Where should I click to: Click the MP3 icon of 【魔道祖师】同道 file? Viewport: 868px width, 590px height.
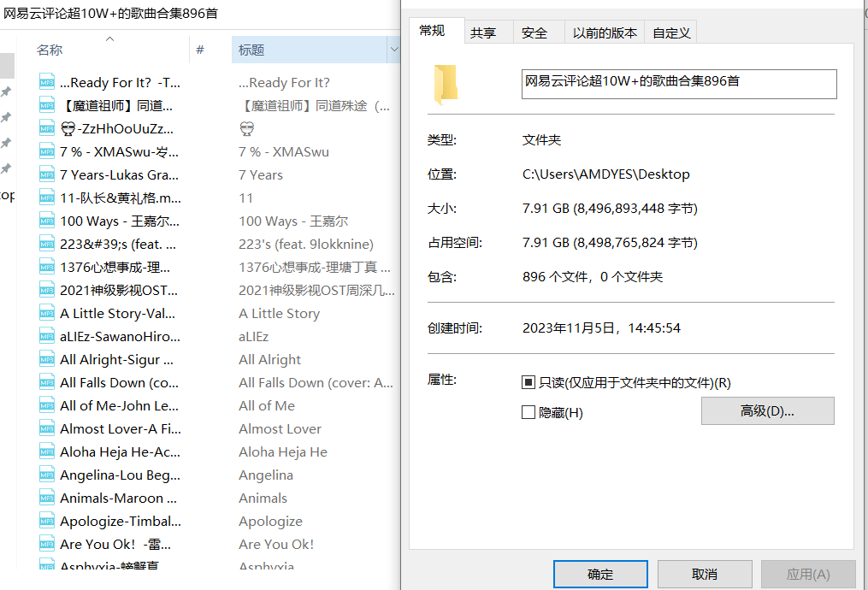click(47, 105)
